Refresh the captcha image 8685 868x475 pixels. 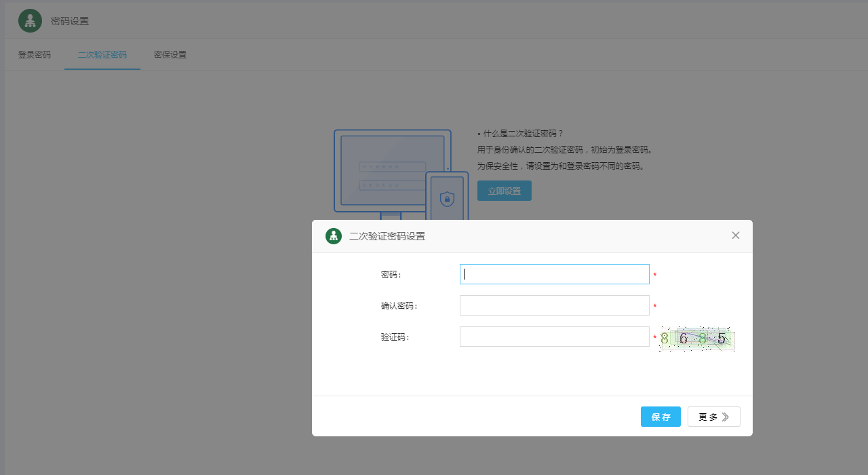697,339
